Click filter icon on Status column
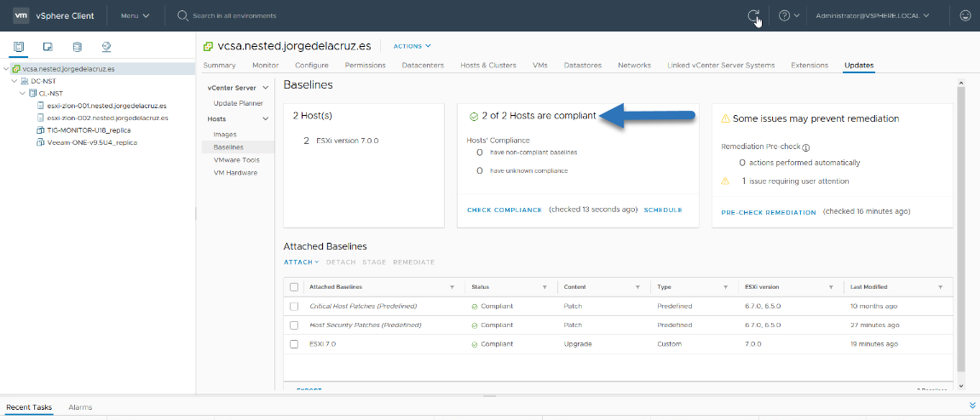This screenshot has width=980, height=420. (x=545, y=287)
